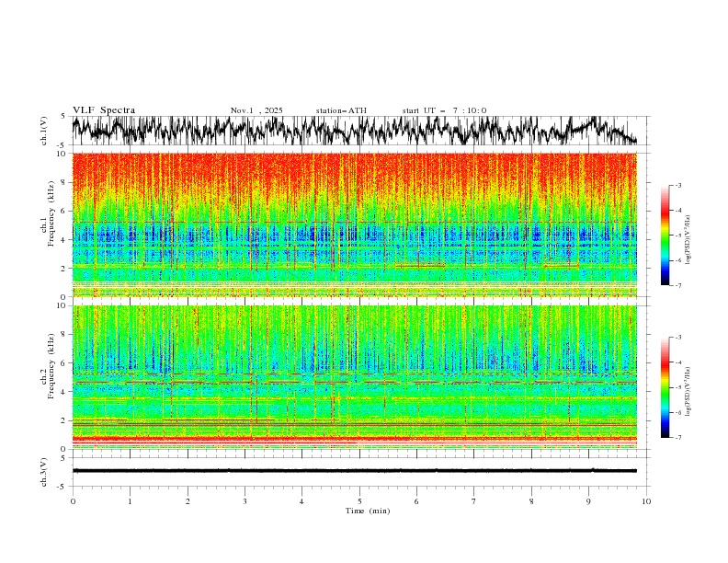This screenshot has width=728, height=563.
Task: Select the log(PSD) label beside ch.1 colorbar
Action: 688,240
